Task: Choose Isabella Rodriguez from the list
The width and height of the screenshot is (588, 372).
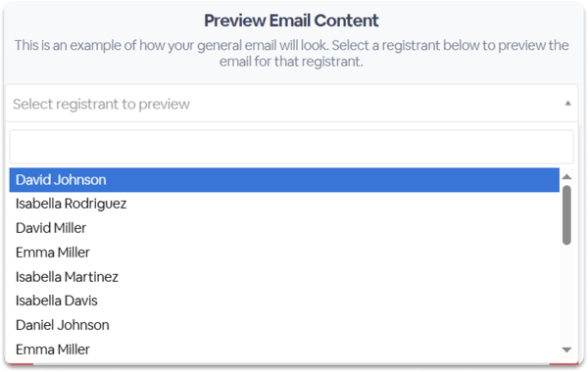Action: (284, 204)
